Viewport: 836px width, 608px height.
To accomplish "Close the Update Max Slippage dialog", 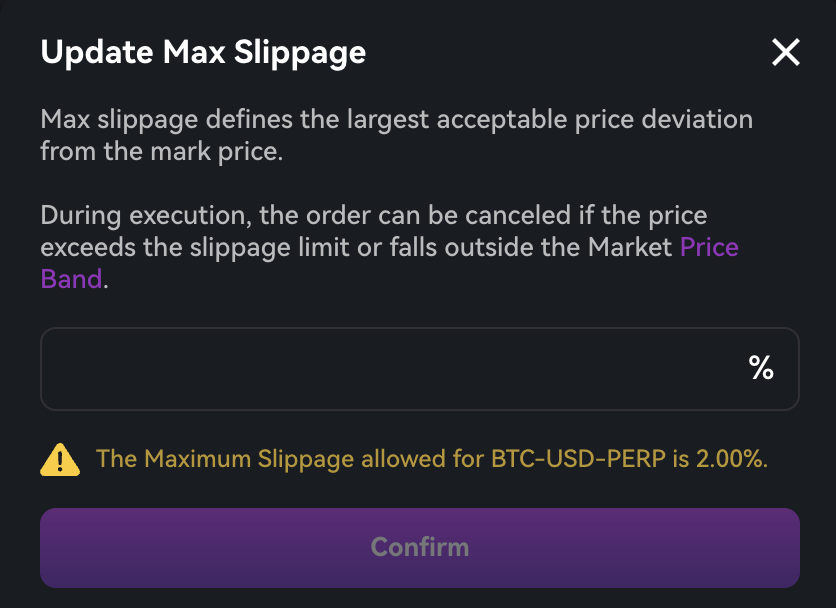I will tap(786, 53).
